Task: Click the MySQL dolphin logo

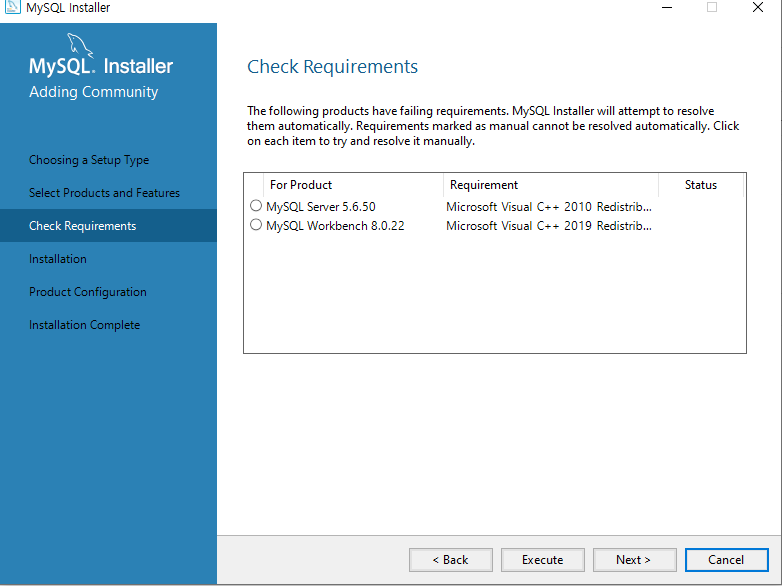Action: pos(80,45)
